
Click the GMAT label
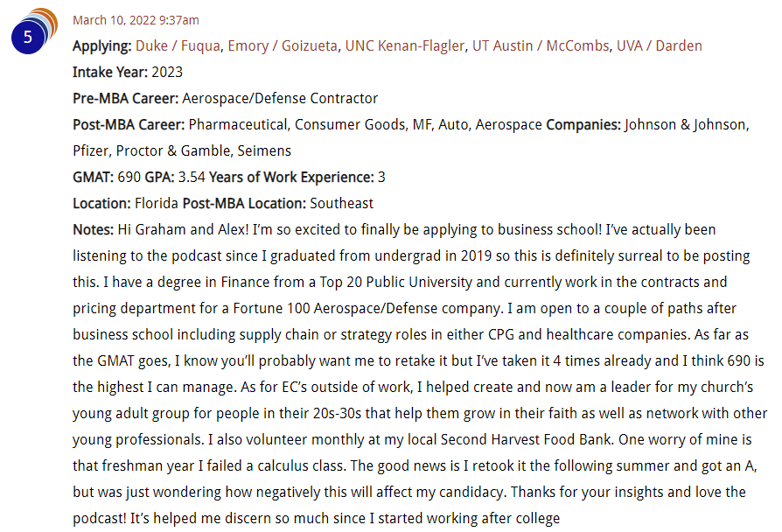[x=94, y=177]
